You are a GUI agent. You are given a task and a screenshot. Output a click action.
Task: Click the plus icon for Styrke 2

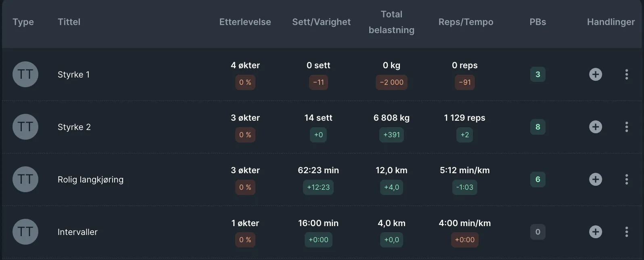[596, 127]
